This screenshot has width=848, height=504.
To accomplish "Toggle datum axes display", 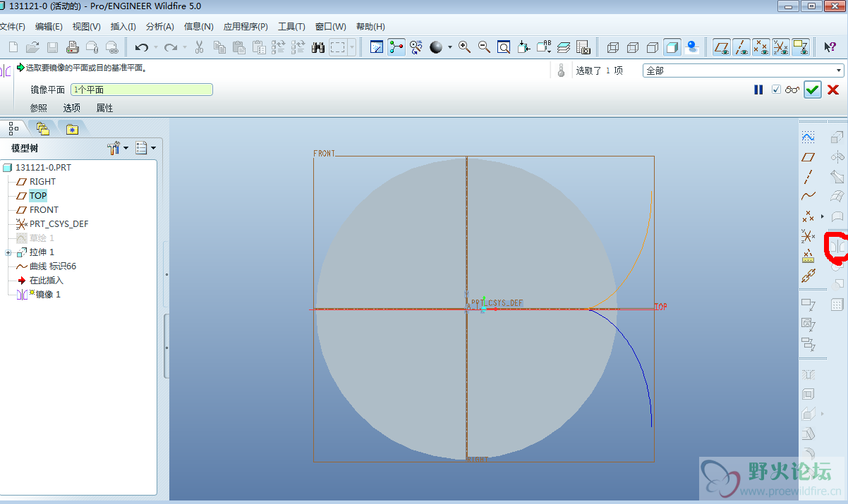I will (741, 47).
